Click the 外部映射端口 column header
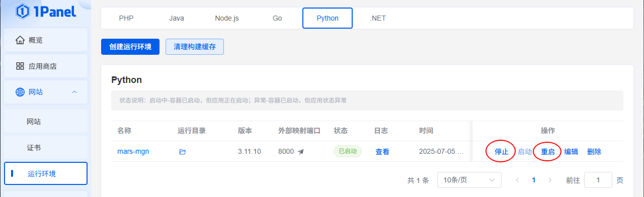644x197 pixels. [299, 131]
